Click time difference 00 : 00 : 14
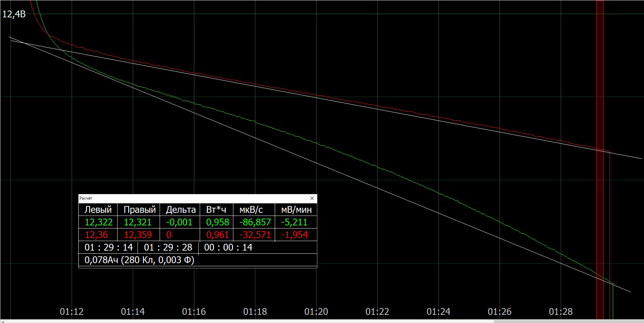This screenshot has width=644, height=323. 228,248
